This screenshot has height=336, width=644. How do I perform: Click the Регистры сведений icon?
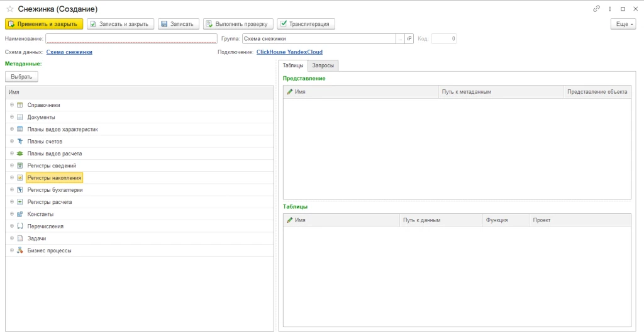tap(19, 165)
